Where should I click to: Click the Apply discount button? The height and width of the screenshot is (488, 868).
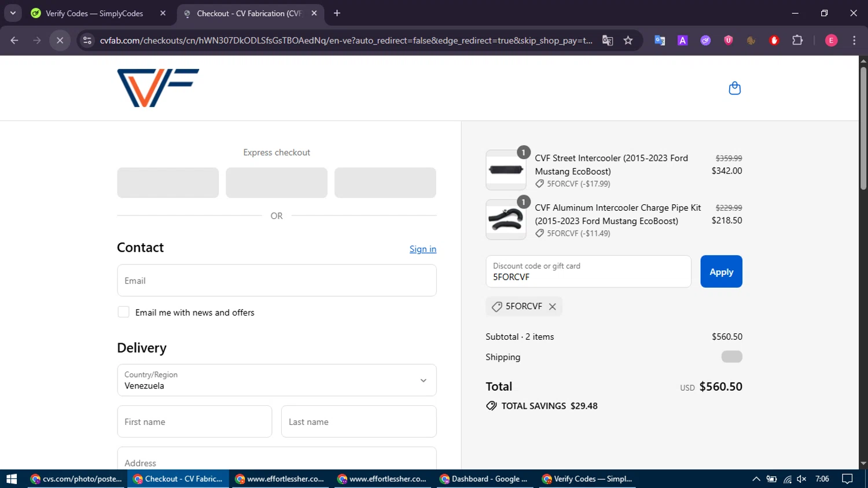721,271
